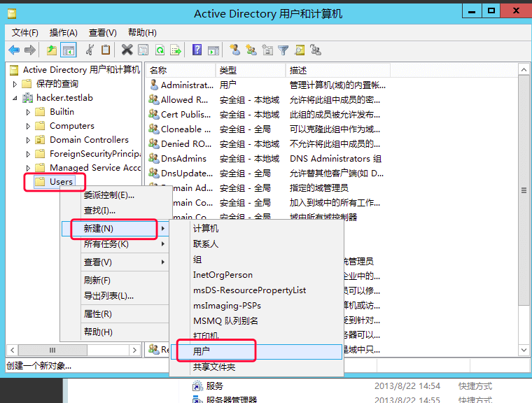Viewport: 532px width, 403px height.
Task: Click the Find objects toolbar icon
Action: pyautogui.click(x=300, y=50)
